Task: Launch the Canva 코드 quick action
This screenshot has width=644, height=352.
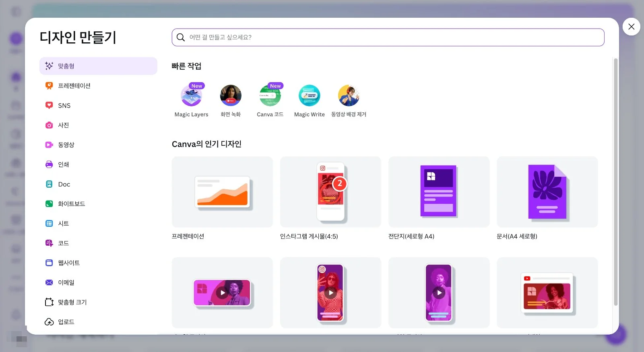Action: 270,101
